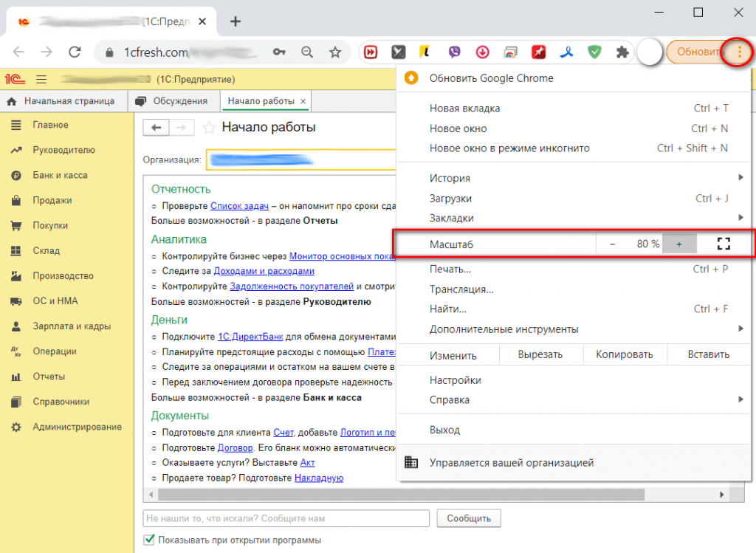Decrease zoom with the minus button
The height and width of the screenshot is (553, 756).
[x=613, y=244]
